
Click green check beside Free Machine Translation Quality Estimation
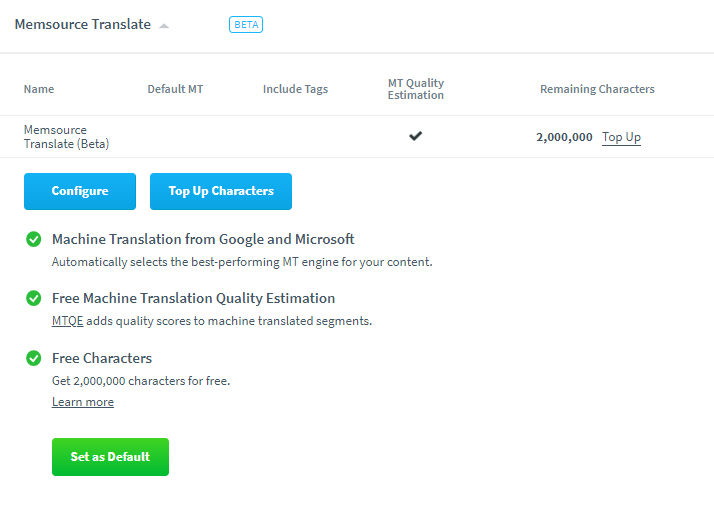tap(34, 299)
